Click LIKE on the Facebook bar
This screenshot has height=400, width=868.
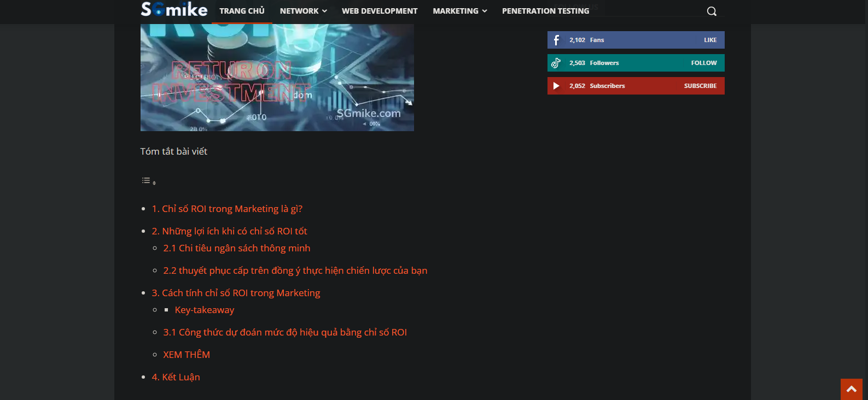point(710,40)
